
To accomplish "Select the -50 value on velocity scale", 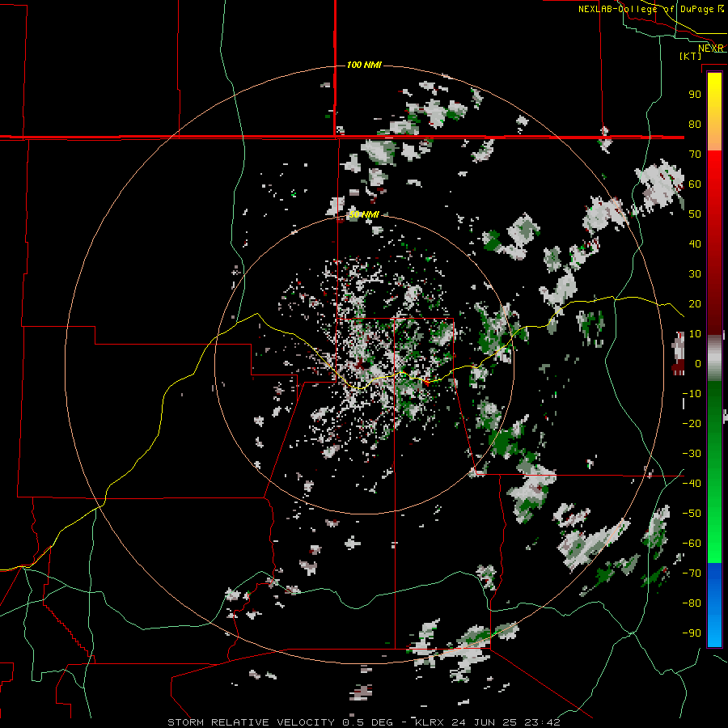I will tap(692, 514).
